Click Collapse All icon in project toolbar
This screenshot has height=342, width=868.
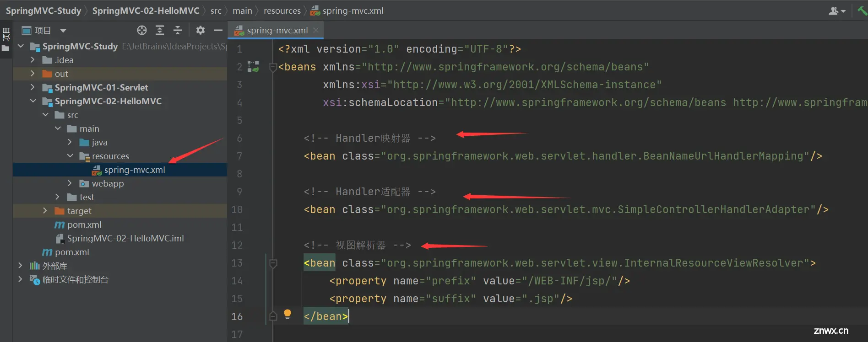(x=178, y=30)
